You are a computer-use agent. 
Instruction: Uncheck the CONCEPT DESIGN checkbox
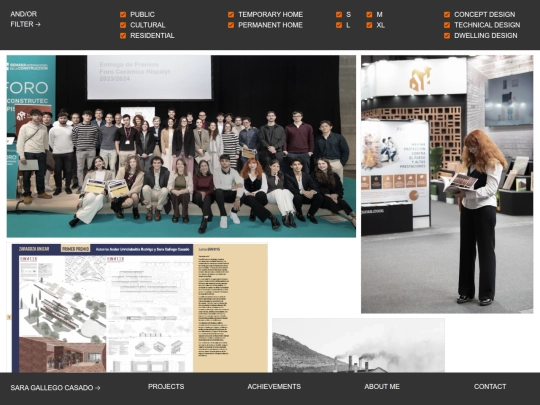coord(447,14)
